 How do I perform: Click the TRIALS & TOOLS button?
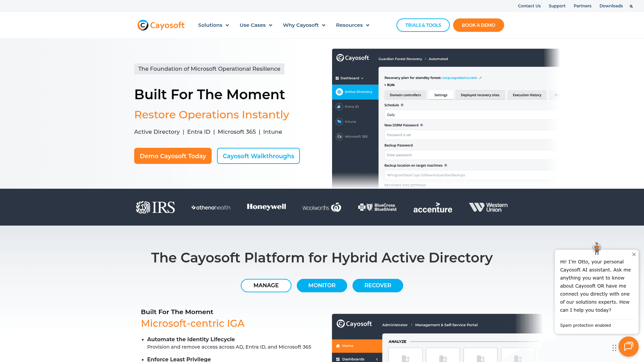pyautogui.click(x=423, y=25)
